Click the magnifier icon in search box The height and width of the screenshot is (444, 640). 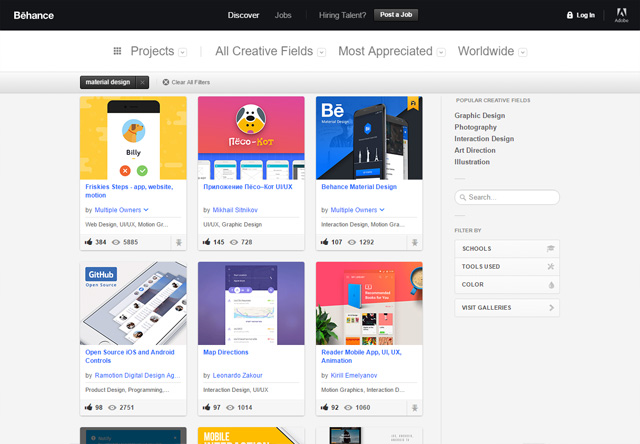(x=463, y=198)
